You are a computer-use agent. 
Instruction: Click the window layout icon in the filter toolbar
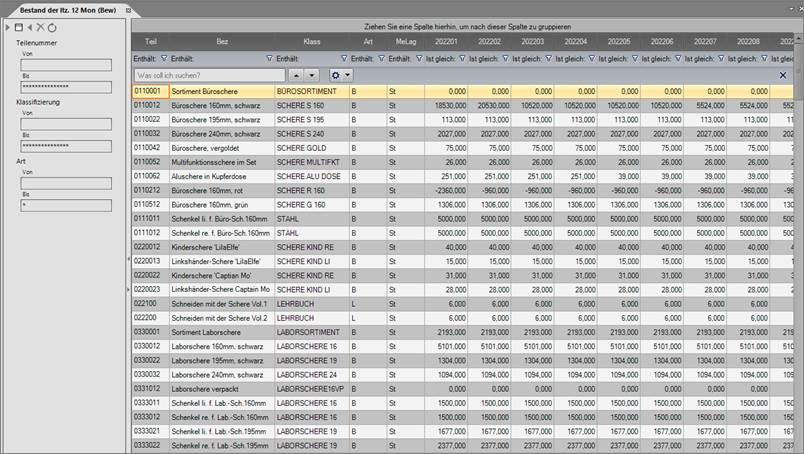pos(19,27)
